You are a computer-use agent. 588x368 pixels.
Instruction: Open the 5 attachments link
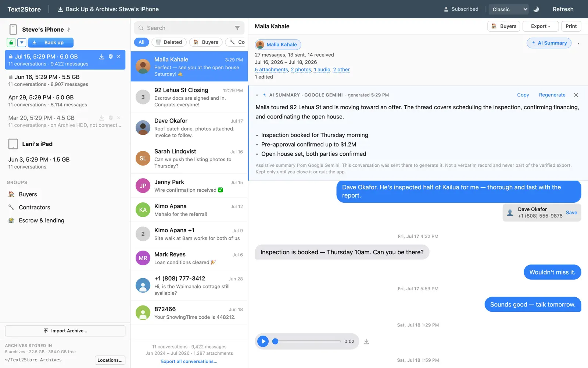[272, 70]
